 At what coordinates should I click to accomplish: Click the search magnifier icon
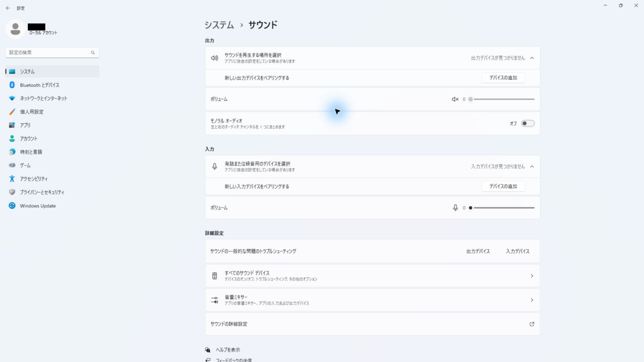93,53
